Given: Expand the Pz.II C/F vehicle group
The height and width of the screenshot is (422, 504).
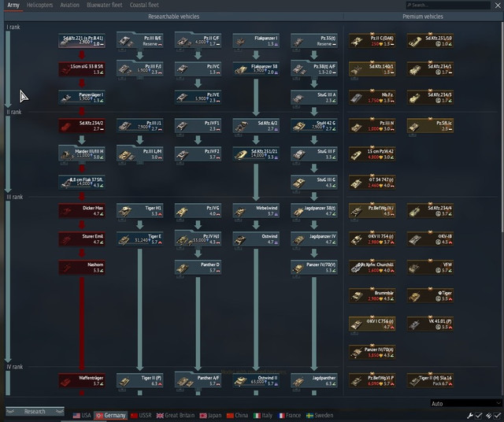Looking at the screenshot, I should (198, 41).
